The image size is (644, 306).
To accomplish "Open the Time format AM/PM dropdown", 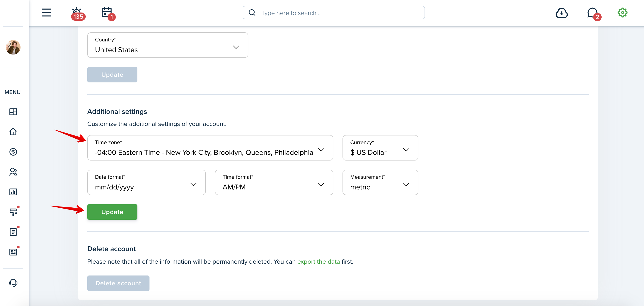I will [274, 182].
